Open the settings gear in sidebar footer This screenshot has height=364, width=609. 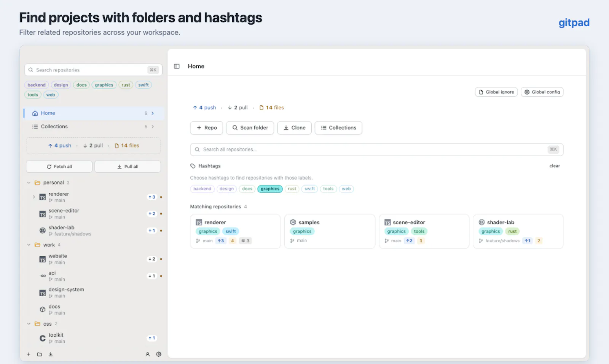159,354
